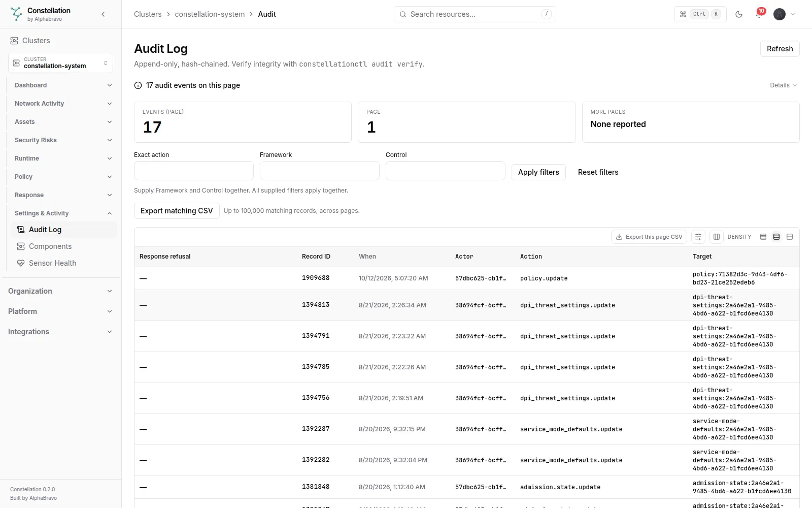The height and width of the screenshot is (508, 812).
Task: Open Sensor Health in the sidebar
Action: (x=64, y=263)
